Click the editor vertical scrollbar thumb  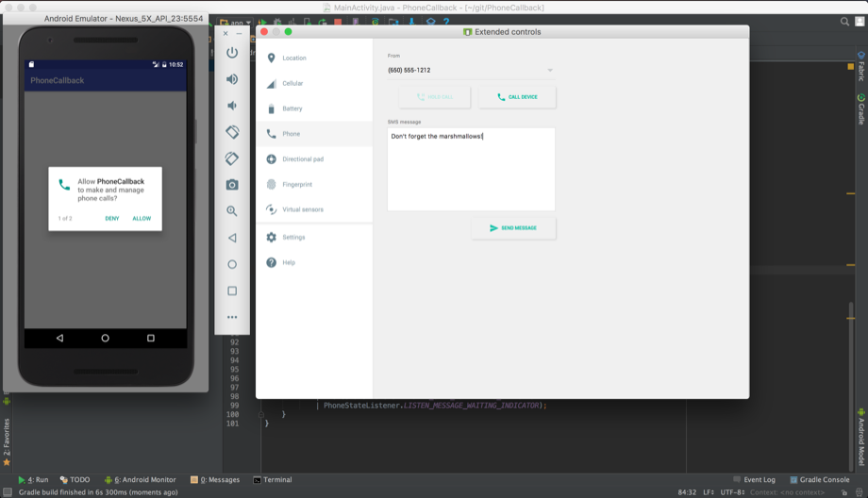[851, 388]
